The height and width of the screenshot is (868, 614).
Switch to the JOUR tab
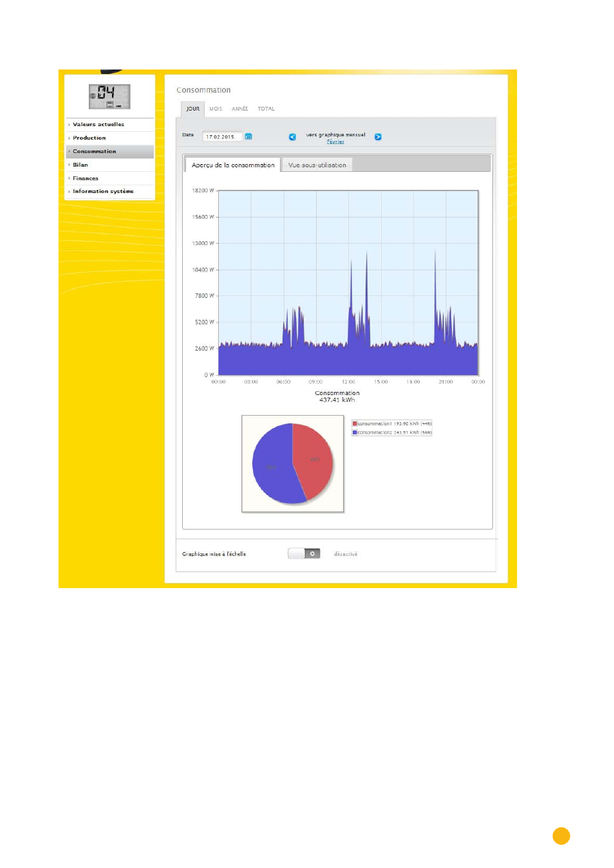192,109
